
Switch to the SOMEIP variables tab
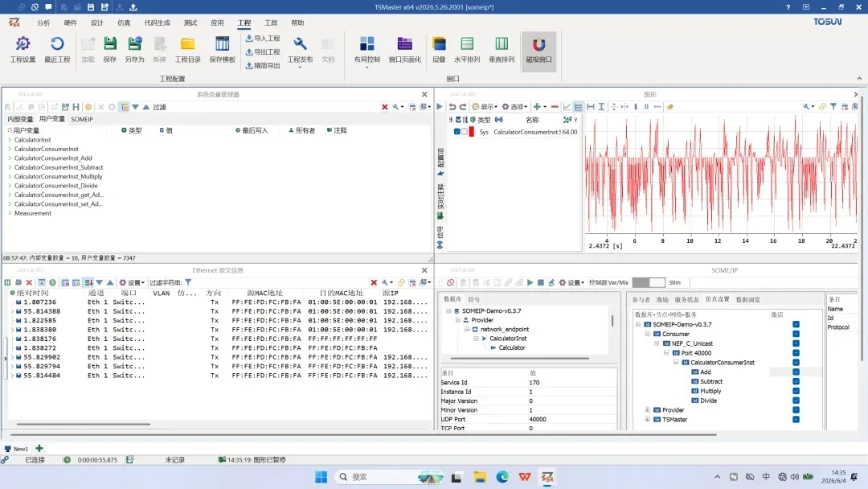[82, 119]
